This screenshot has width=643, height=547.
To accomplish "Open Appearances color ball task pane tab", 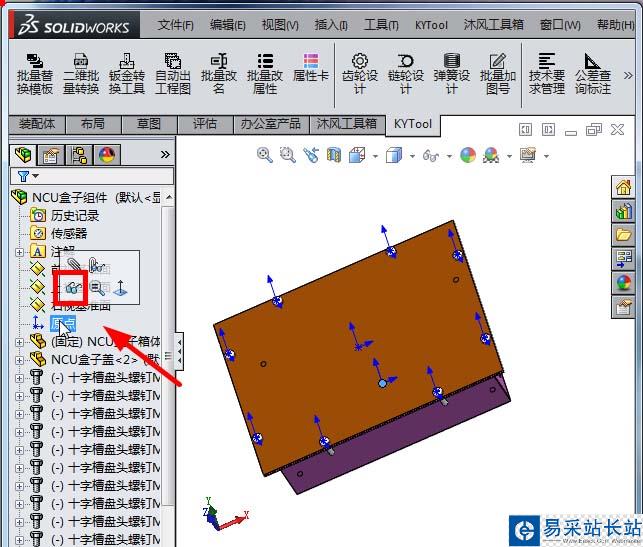I will pos(623,283).
